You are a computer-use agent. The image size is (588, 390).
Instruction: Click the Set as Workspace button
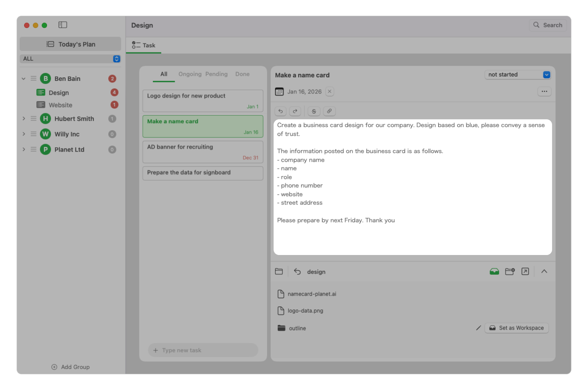pos(516,328)
